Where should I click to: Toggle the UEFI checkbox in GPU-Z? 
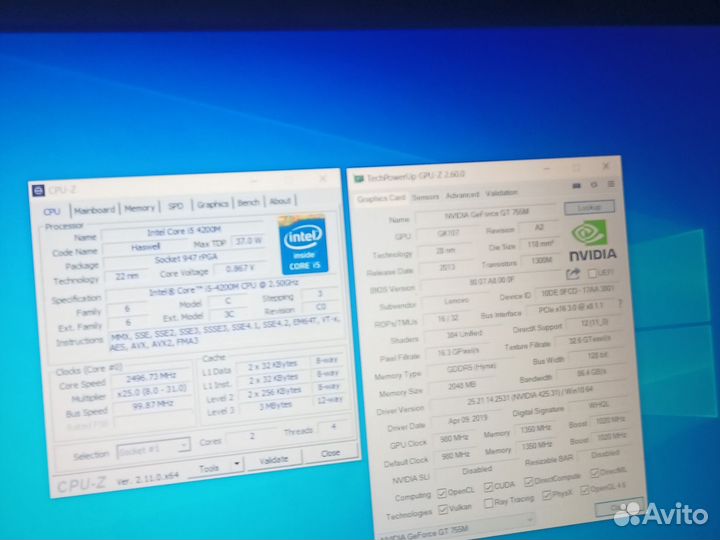[592, 273]
